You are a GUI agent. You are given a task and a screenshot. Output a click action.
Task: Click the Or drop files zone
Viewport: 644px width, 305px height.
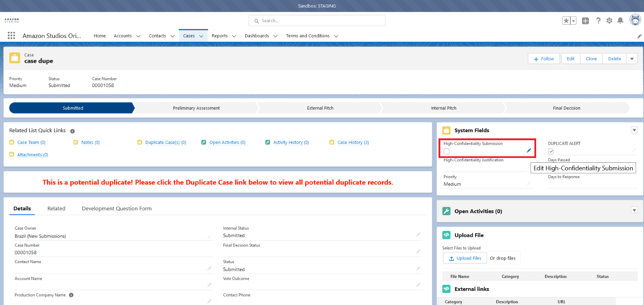click(503, 258)
